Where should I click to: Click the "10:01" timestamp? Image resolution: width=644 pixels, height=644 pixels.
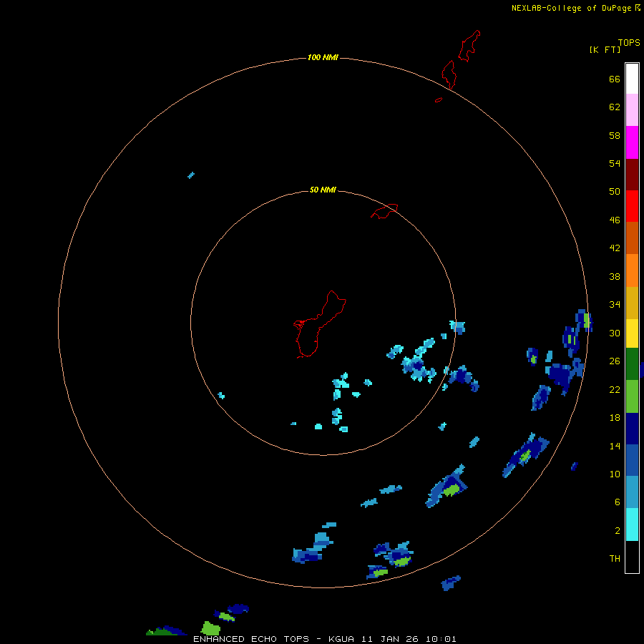point(441,639)
